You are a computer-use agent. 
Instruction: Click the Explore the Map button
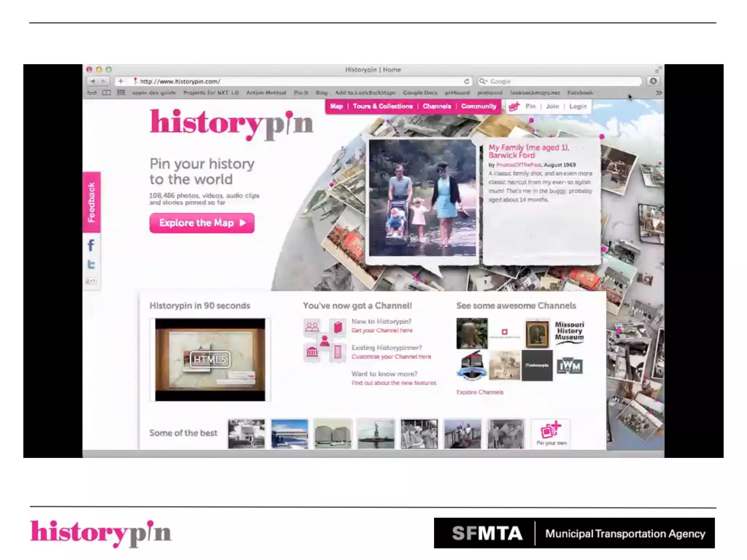tap(202, 223)
